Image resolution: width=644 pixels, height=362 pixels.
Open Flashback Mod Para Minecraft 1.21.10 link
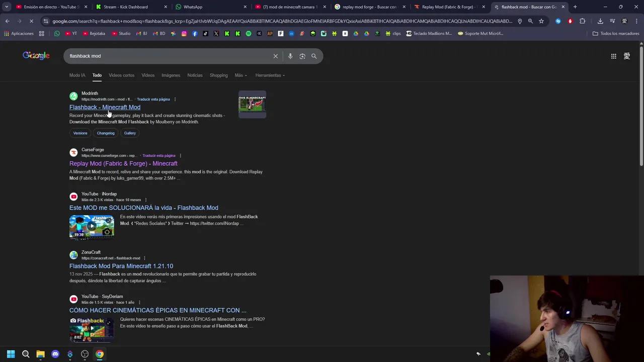click(x=121, y=266)
